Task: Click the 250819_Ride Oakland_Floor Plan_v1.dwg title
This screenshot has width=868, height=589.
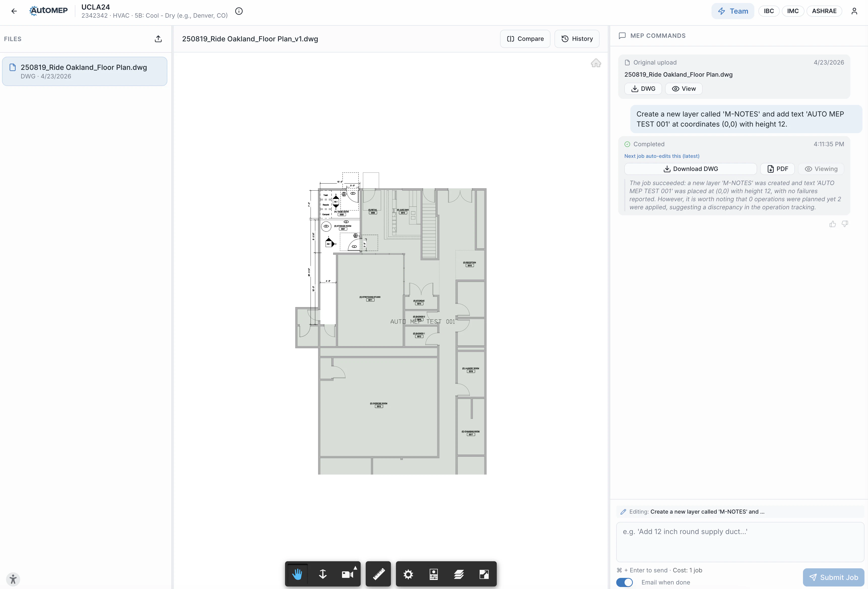Action: 250,39
